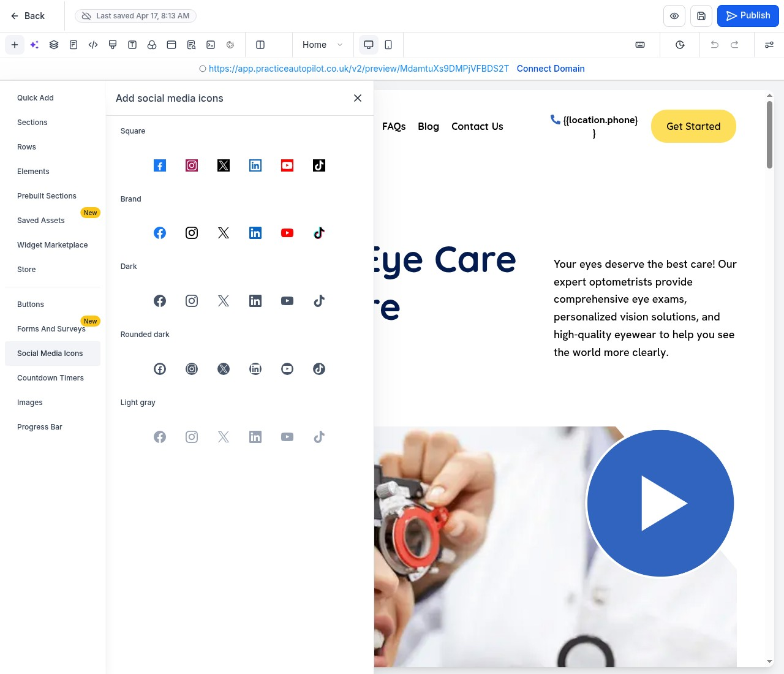Open the AI sparkles tool
784x674 pixels.
[34, 45]
